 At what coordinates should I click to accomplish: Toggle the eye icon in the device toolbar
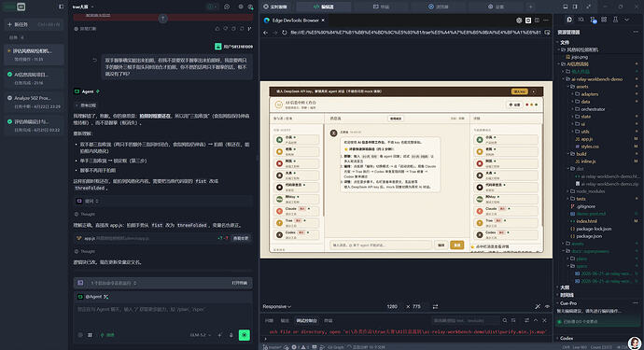pos(547,306)
